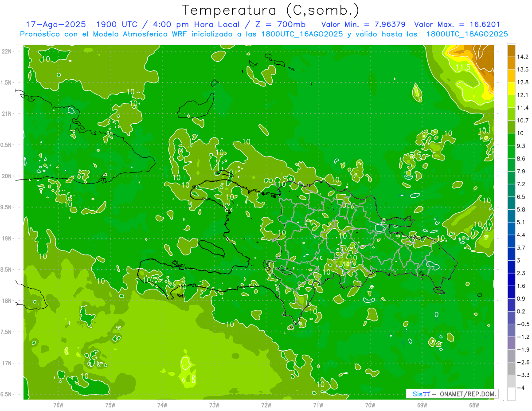Click the '1900 UTC' time label
The image size is (532, 411).
pyautogui.click(x=116, y=24)
